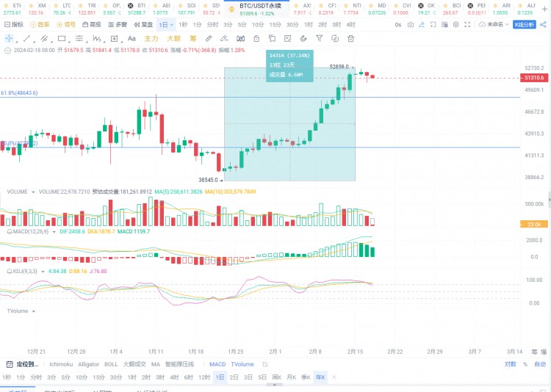
Task: Open the 指标 indicators panel
Action: (x=13, y=24)
